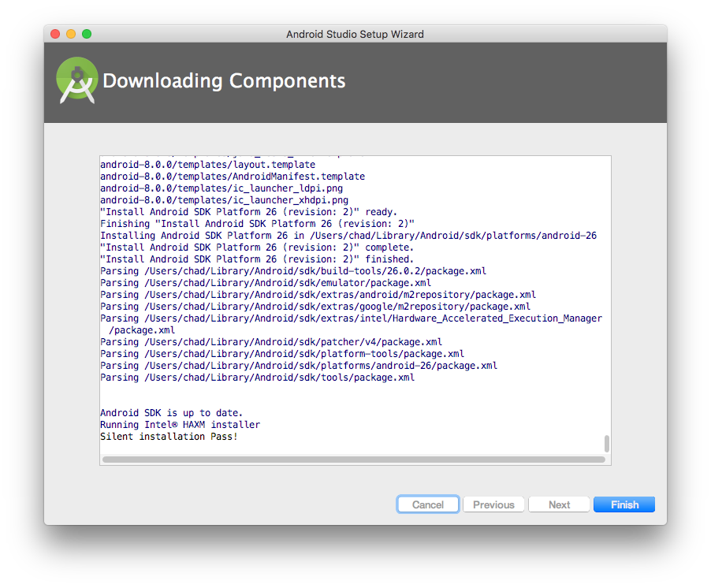
Task: Click the templates/layout.template log line
Action: 207,165
